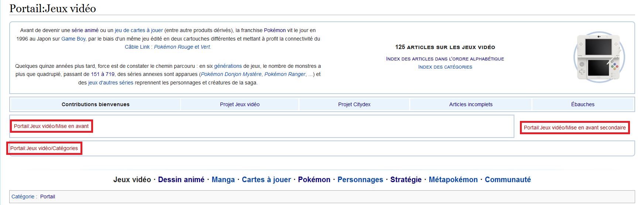
Task: Go to 'Stratégie' portal
Action: tap(406, 180)
